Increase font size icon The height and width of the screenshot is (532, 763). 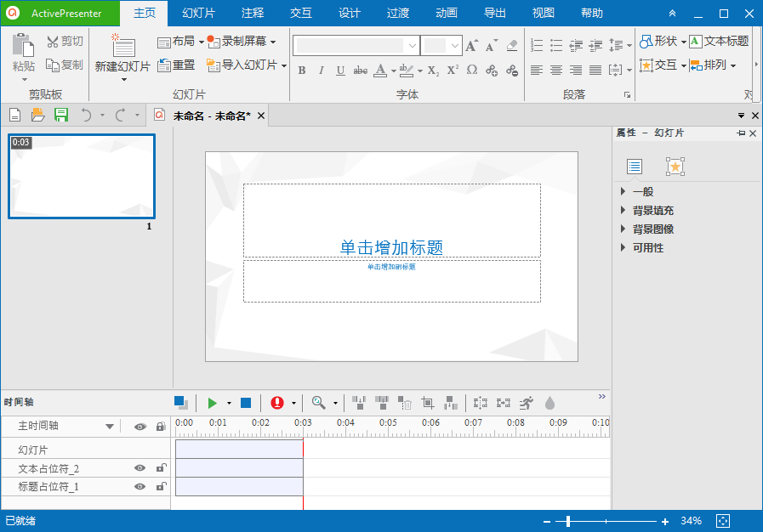pos(471,46)
